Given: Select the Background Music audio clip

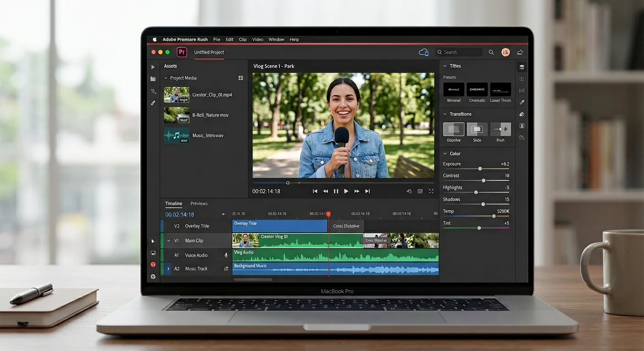Looking at the screenshot, I should click(x=335, y=268).
